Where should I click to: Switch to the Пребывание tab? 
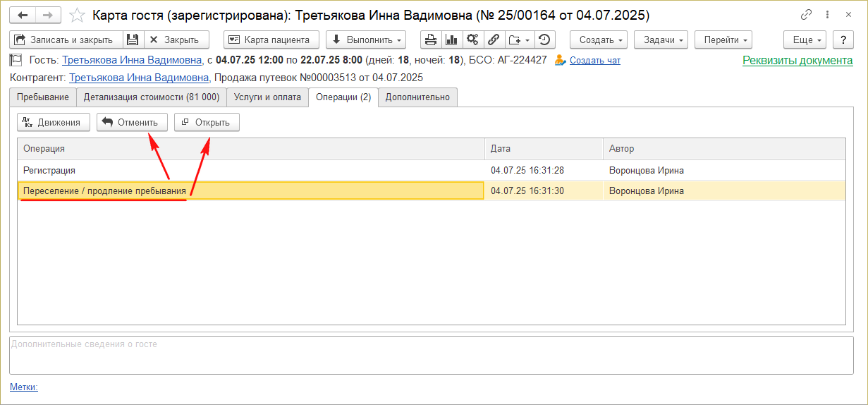pos(43,97)
